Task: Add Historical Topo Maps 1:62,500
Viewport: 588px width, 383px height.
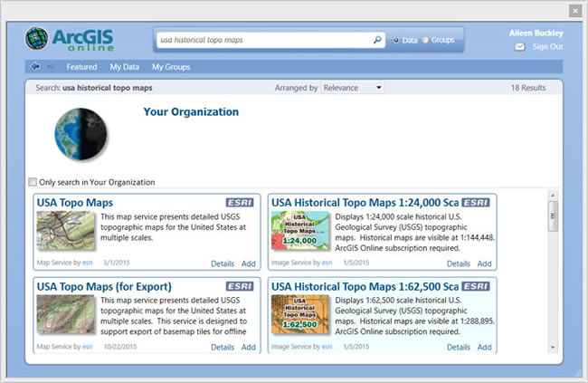Action: (484, 348)
